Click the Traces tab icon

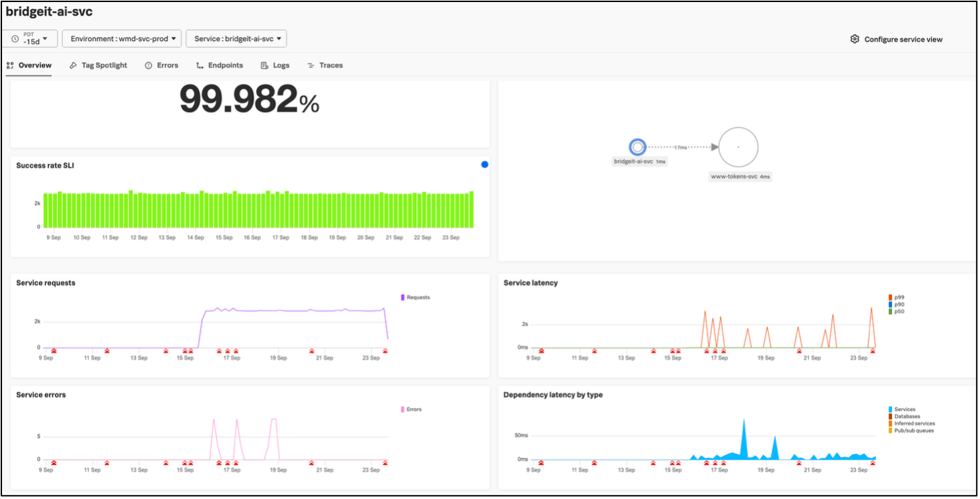pos(311,65)
